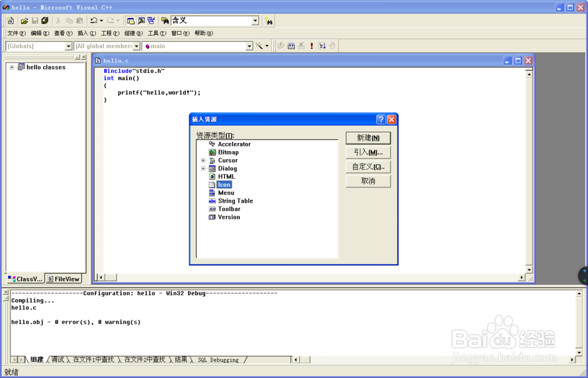Click the hand breakpoint icon

point(332,46)
